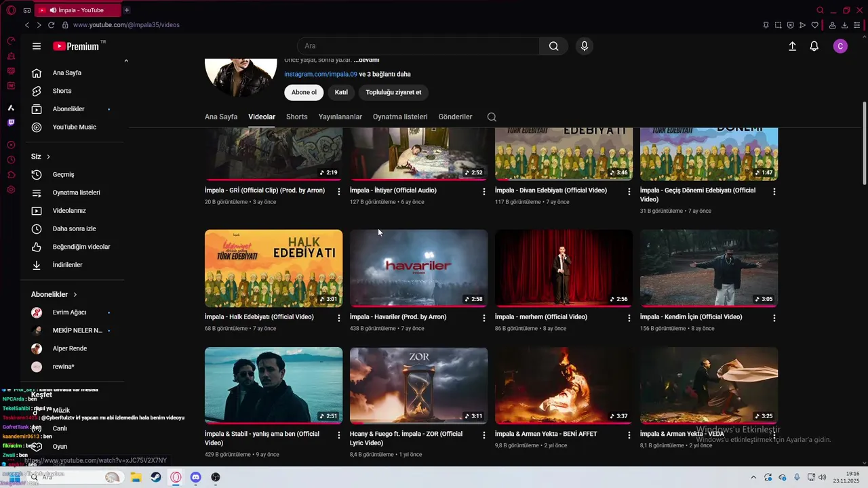Open options for merhem video
Image resolution: width=868 pixels, height=488 pixels.
(629, 319)
